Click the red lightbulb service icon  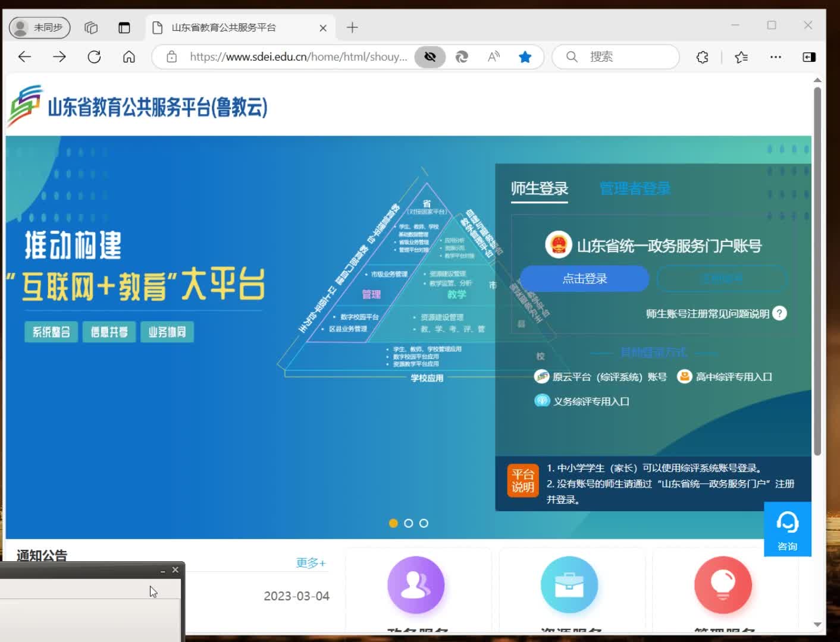[x=723, y=585]
